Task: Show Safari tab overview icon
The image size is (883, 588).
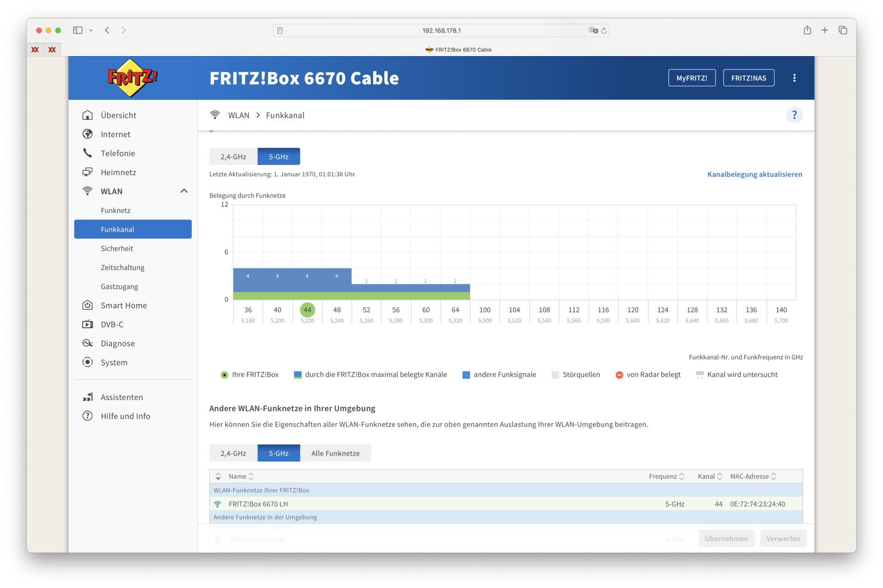Action: [x=843, y=30]
